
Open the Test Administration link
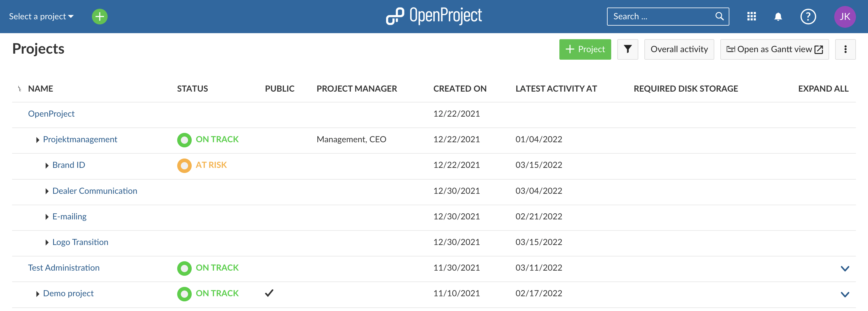(64, 268)
